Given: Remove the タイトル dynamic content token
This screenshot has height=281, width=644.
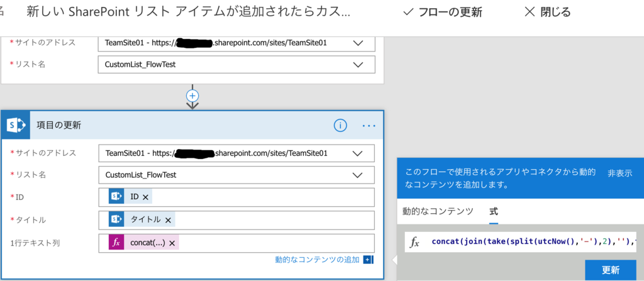Looking at the screenshot, I should (x=167, y=220).
